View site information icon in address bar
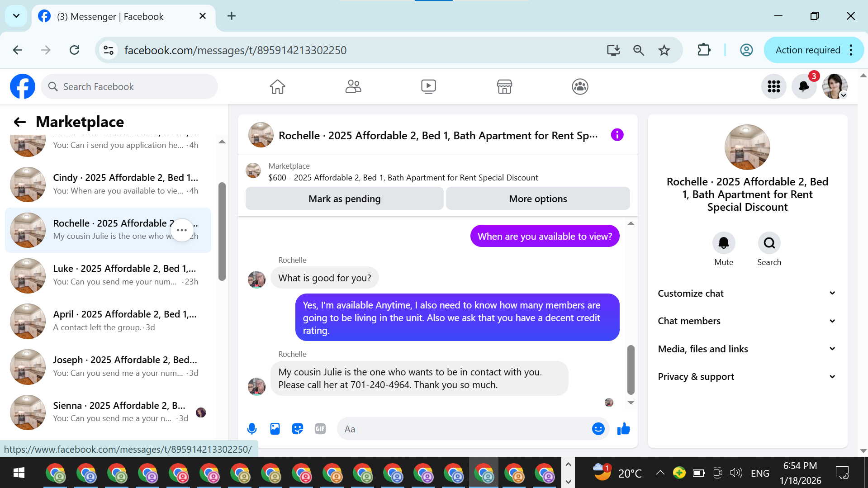This screenshot has height=488, width=868. [109, 50]
